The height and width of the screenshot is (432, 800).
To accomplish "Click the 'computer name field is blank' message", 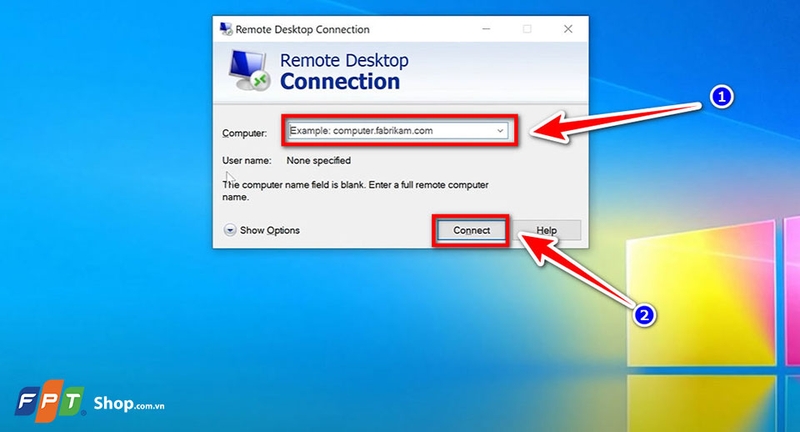I will 355,191.
